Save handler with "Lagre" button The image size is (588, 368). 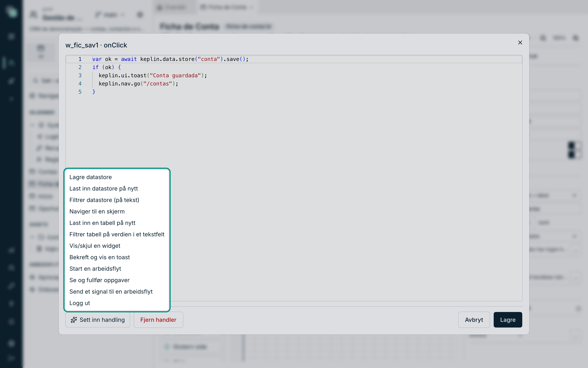coord(508,320)
